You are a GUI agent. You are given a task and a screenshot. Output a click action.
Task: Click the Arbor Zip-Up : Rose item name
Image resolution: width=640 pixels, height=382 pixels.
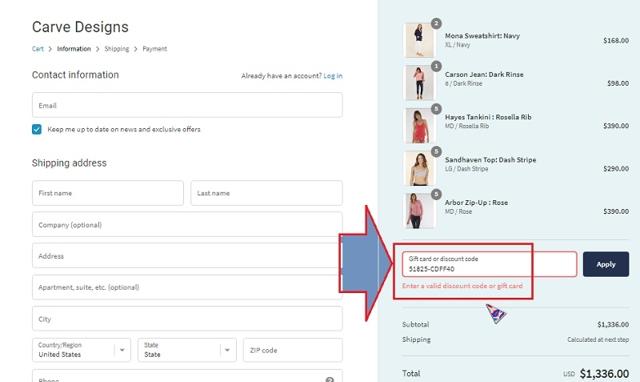[476, 203]
